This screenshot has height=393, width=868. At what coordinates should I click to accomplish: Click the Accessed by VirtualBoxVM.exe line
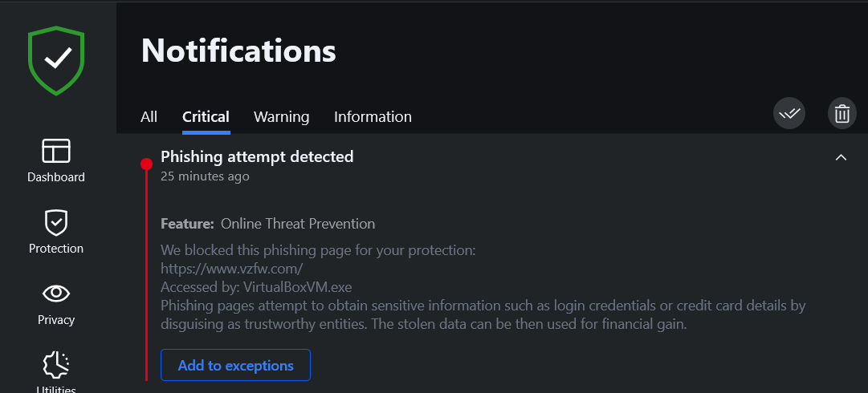[256, 287]
